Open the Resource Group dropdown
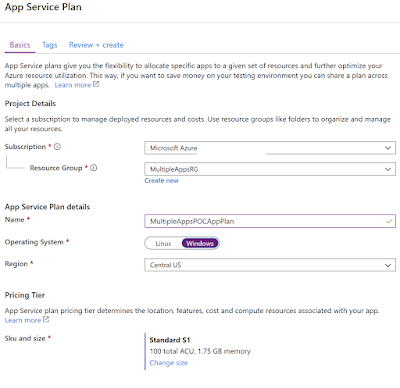Screen dimensions: 400x388 pyautogui.click(x=270, y=169)
